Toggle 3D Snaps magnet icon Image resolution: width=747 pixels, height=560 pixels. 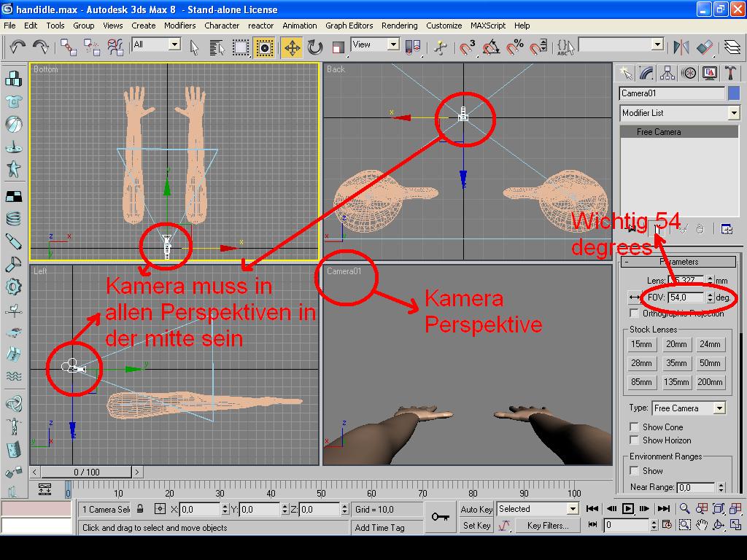(468, 47)
